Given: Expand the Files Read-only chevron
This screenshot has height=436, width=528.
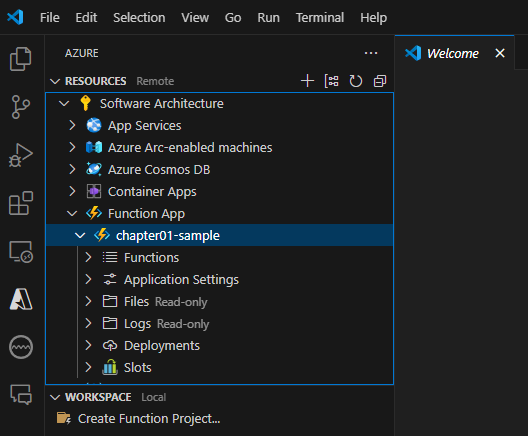Looking at the screenshot, I should (x=88, y=301).
